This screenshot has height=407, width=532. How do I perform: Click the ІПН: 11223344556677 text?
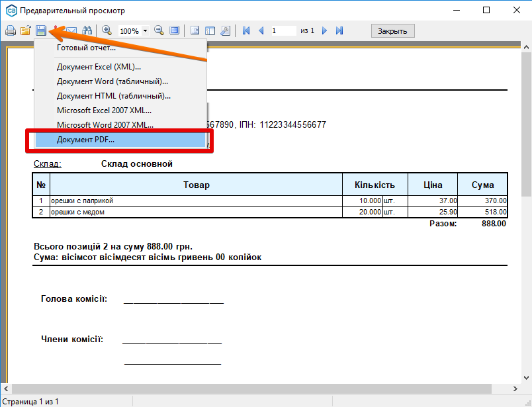(x=283, y=125)
